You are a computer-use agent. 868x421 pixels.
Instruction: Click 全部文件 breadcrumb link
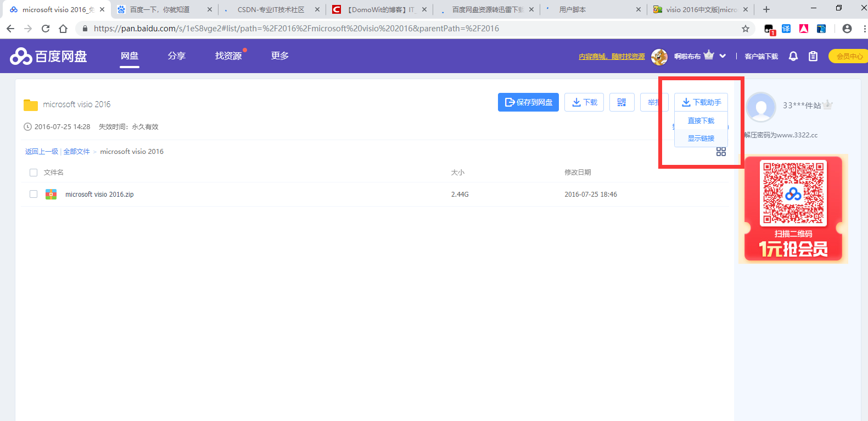(x=76, y=152)
